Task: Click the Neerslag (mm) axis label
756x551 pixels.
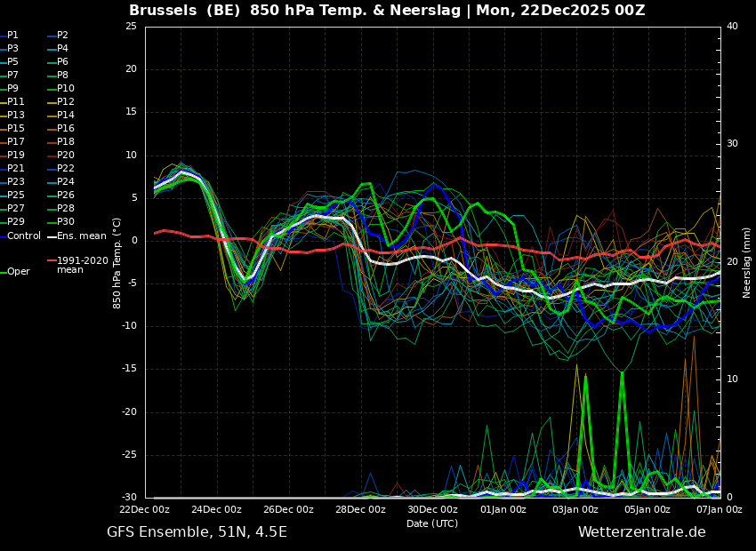Action: (x=747, y=262)
